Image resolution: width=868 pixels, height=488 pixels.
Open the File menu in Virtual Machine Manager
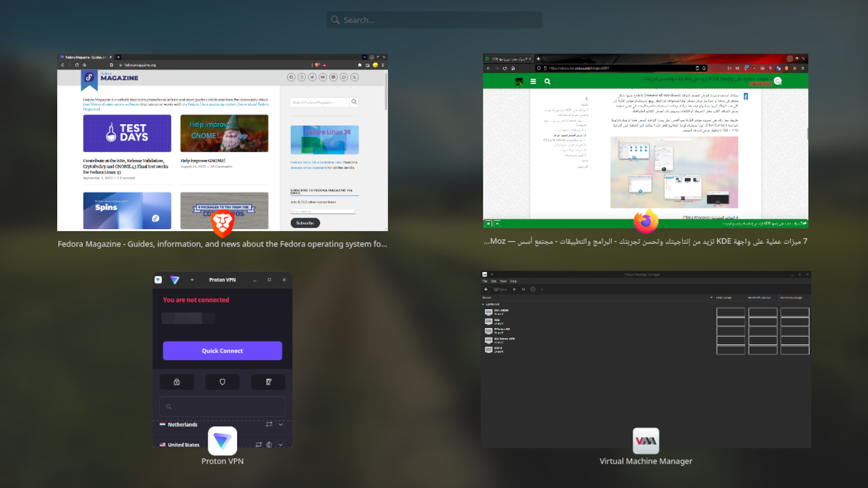coord(485,281)
